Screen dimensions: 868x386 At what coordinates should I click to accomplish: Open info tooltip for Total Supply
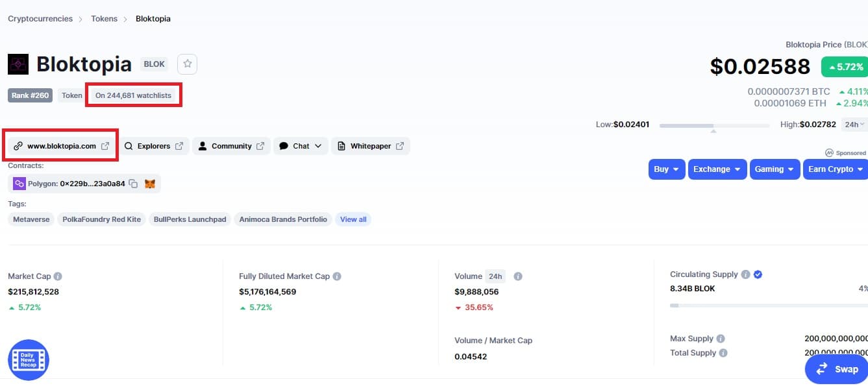click(x=723, y=353)
